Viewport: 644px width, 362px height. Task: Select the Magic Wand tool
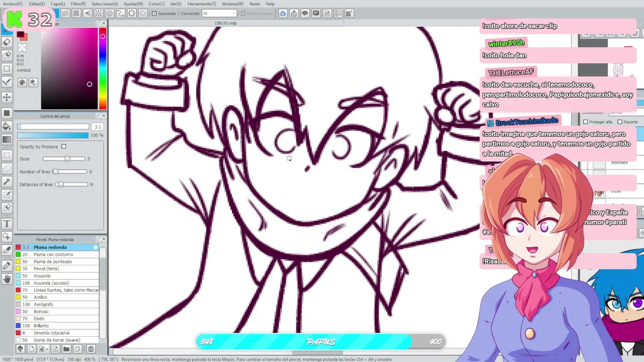point(7,182)
